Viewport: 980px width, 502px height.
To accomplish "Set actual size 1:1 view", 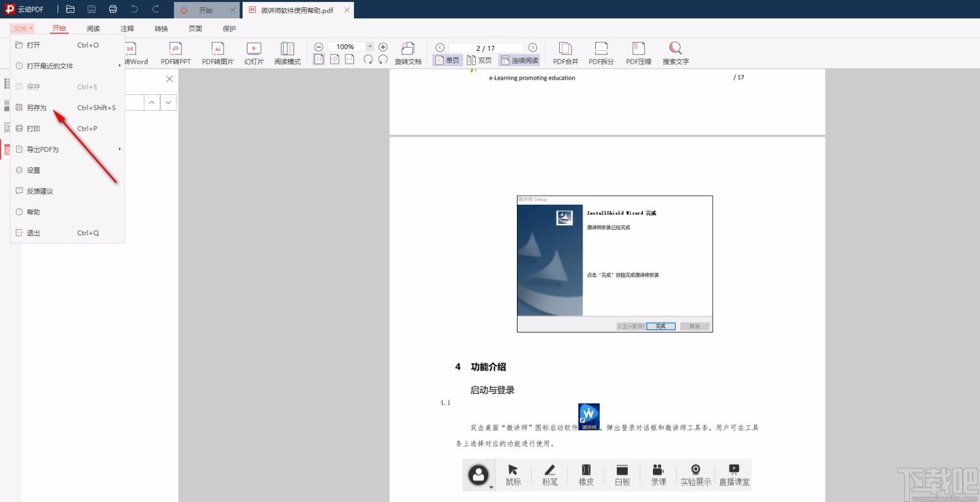I will 318,59.
